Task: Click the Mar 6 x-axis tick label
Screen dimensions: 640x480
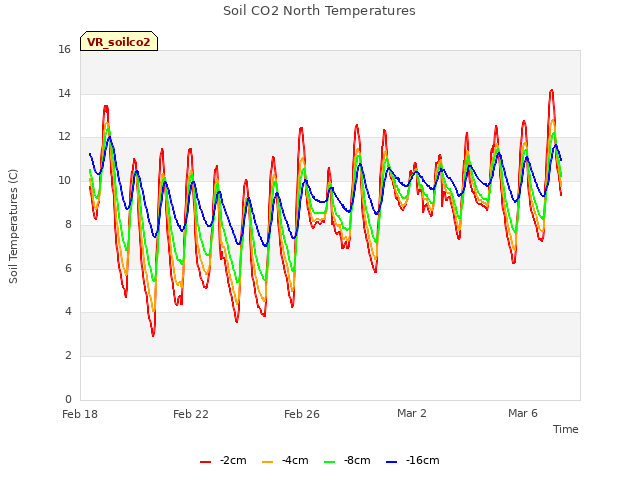Action: (523, 413)
